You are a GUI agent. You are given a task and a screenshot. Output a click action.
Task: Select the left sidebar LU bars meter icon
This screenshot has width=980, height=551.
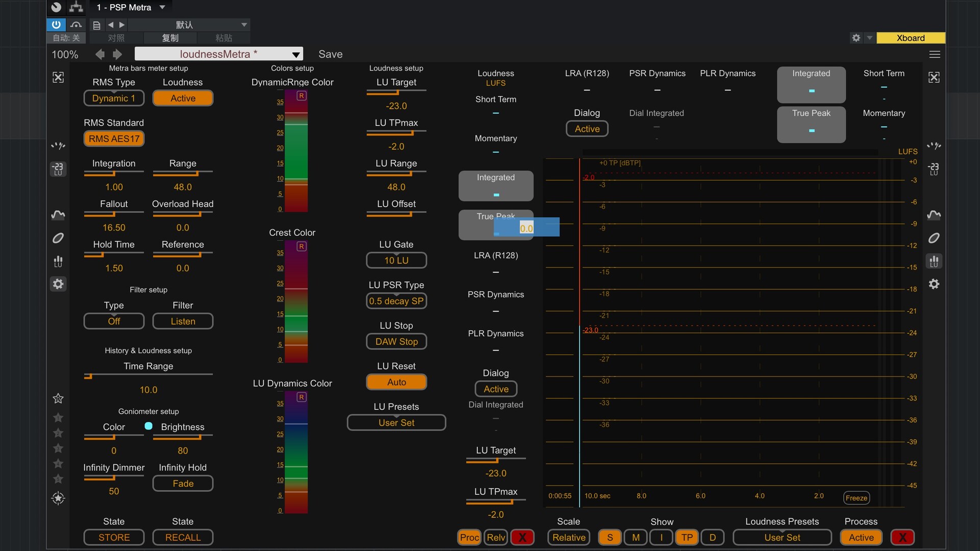(58, 261)
